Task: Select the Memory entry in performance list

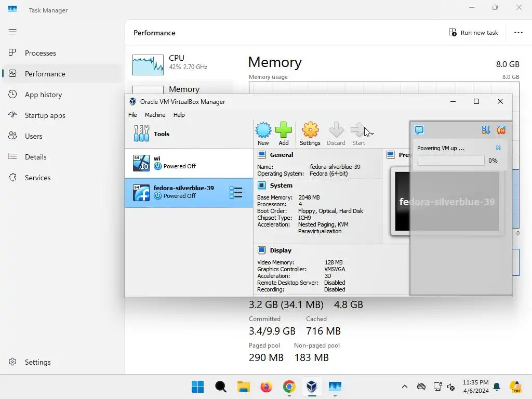Action: point(184,89)
